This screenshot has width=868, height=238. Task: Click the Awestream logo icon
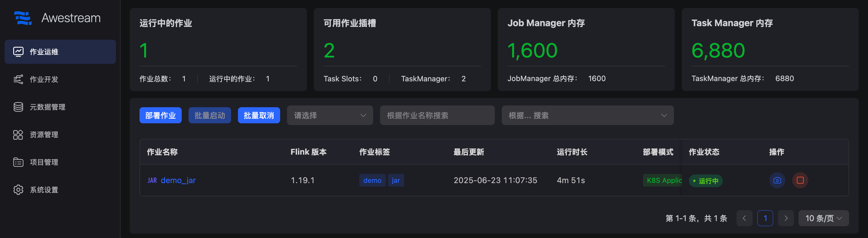pyautogui.click(x=23, y=18)
